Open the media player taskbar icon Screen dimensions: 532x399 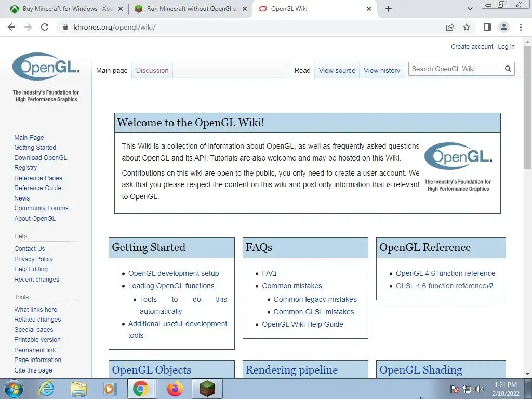(x=109, y=389)
